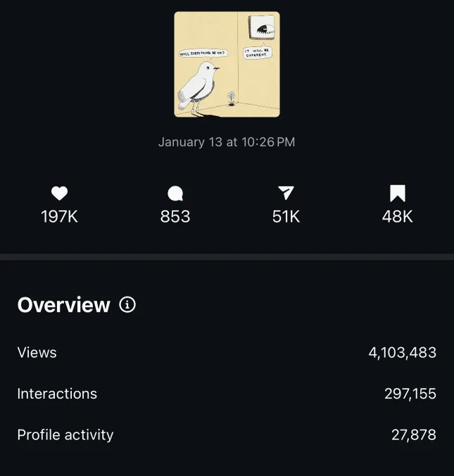Tap the comment bubble icon
The width and height of the screenshot is (454, 476).
point(175,194)
